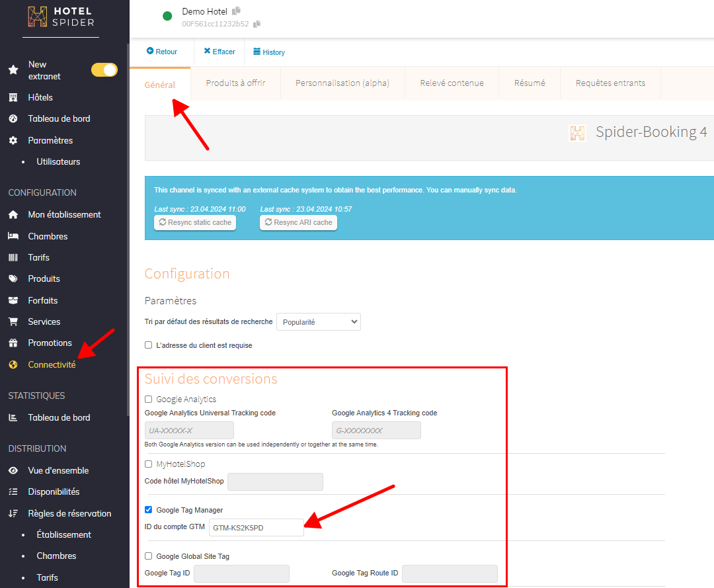Check L'adresse du client est requise
This screenshot has width=714, height=588.
click(x=149, y=345)
